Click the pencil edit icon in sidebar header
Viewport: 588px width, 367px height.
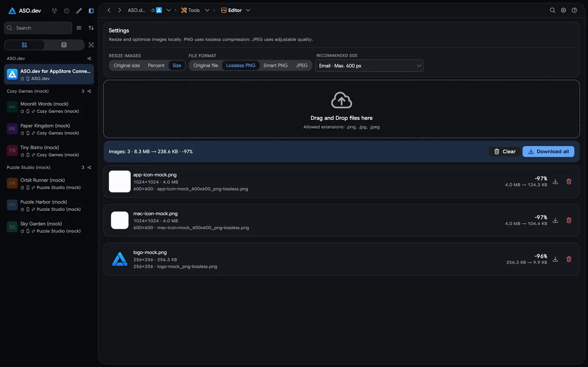pyautogui.click(x=79, y=11)
